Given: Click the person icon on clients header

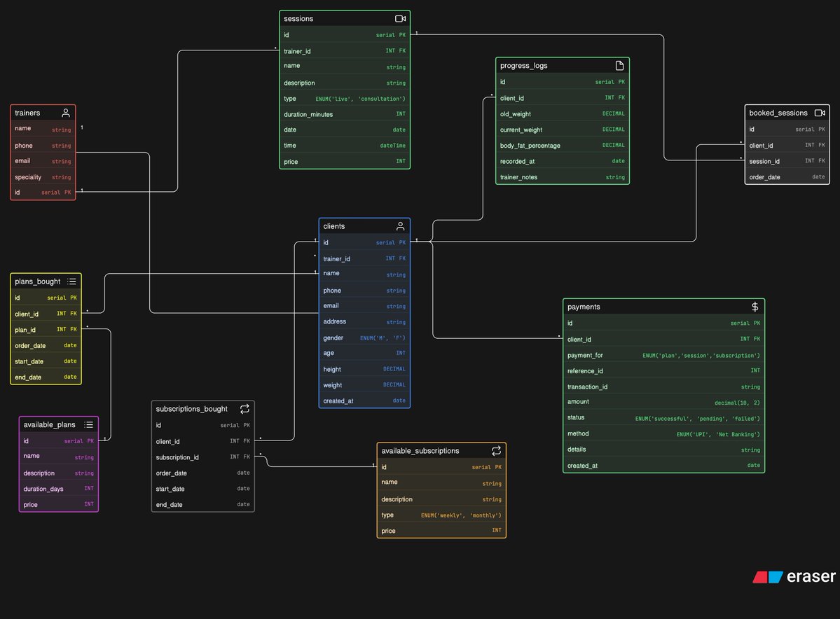Looking at the screenshot, I should click(x=401, y=225).
